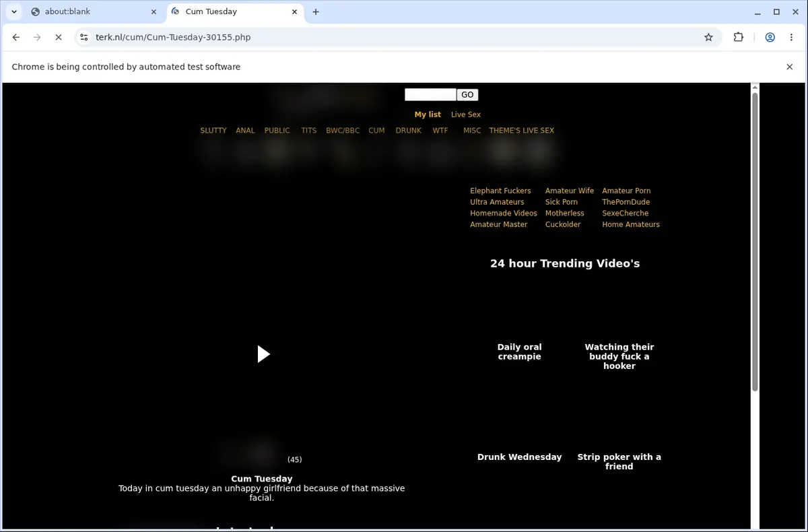Open the Extensions puzzle icon
The height and width of the screenshot is (532, 808).
[x=739, y=38]
